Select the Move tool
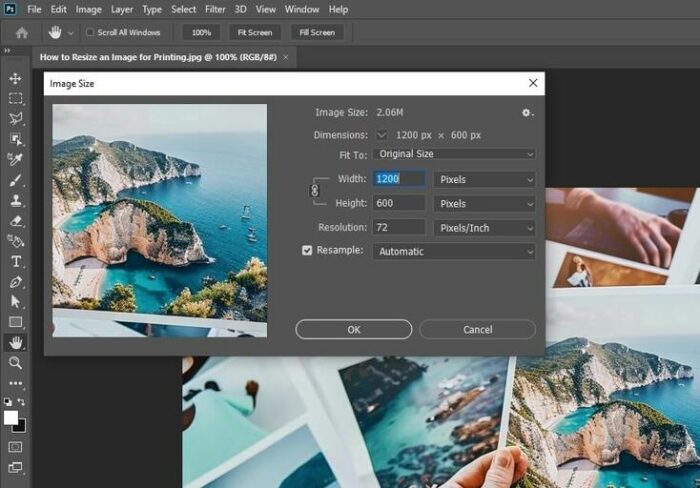Screen dimensions: 700x488 [15, 79]
